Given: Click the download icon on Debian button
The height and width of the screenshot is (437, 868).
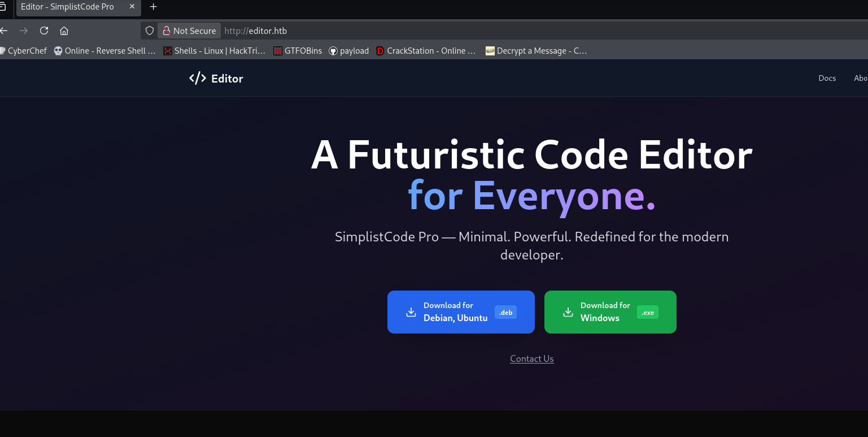Looking at the screenshot, I should pyautogui.click(x=411, y=312).
